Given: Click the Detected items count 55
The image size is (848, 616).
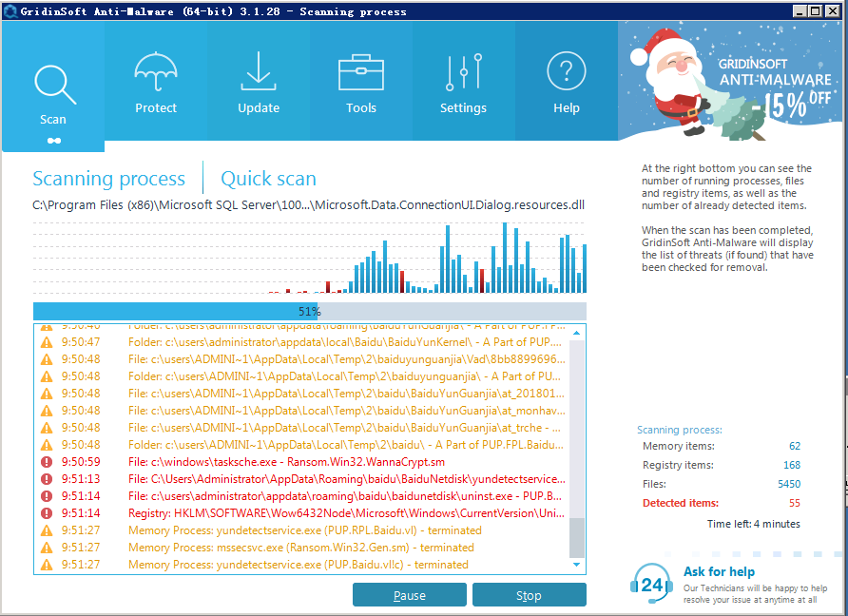Looking at the screenshot, I should point(794,503).
